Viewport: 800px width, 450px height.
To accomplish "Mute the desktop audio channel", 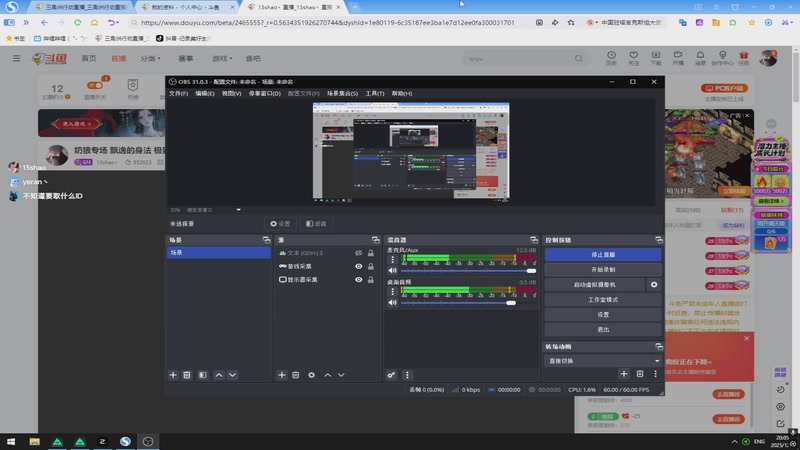I will coord(392,303).
